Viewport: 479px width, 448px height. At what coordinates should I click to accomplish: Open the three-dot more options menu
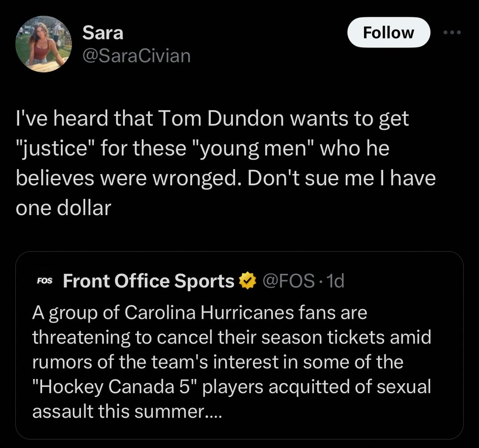(452, 33)
